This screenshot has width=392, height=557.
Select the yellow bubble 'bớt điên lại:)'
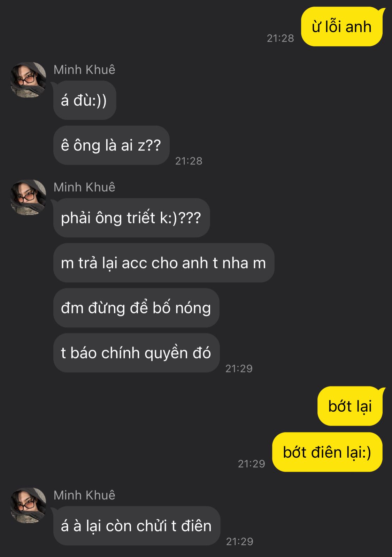(327, 452)
